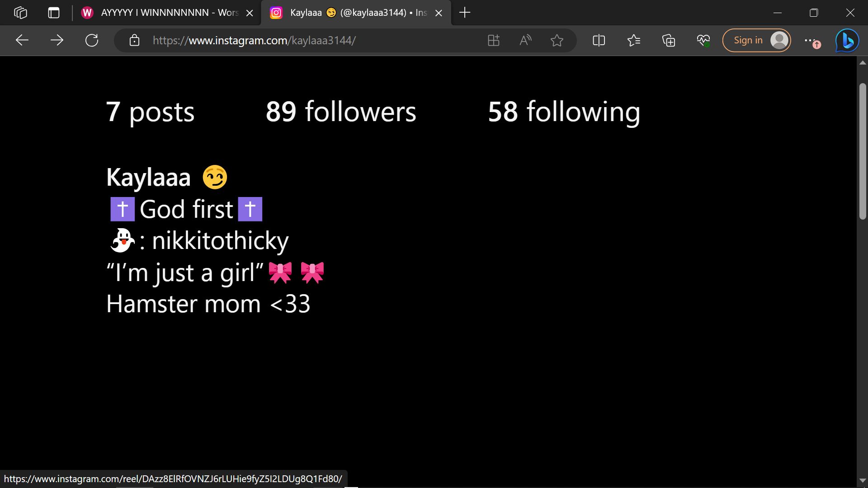Screen dimensions: 868x488
Task: Open Browser essentials heart icon
Action: click(x=703, y=40)
